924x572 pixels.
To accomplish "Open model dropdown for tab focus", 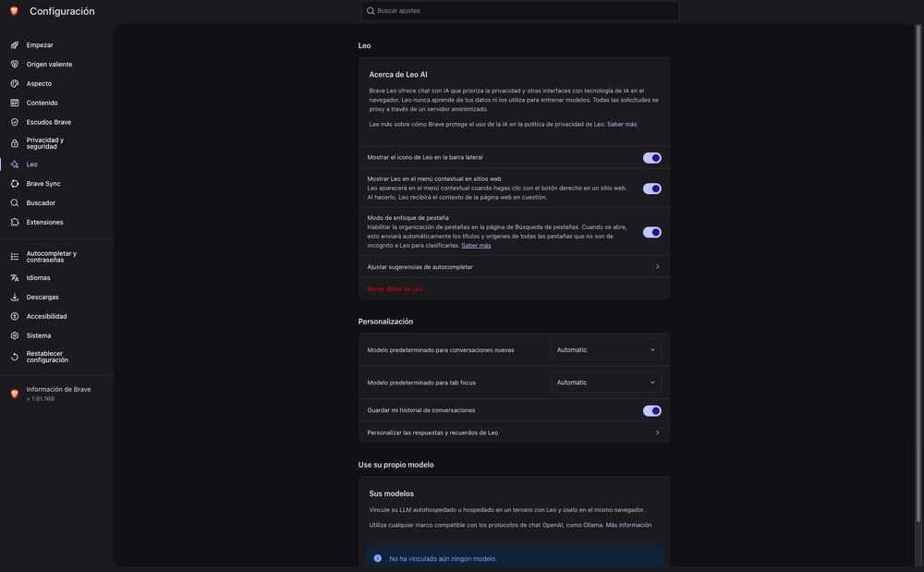I will coord(606,383).
